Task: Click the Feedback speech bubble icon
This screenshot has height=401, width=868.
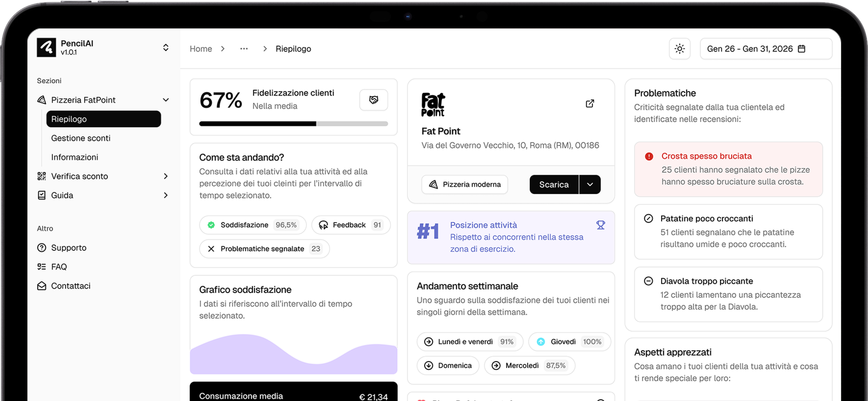Action: point(323,225)
